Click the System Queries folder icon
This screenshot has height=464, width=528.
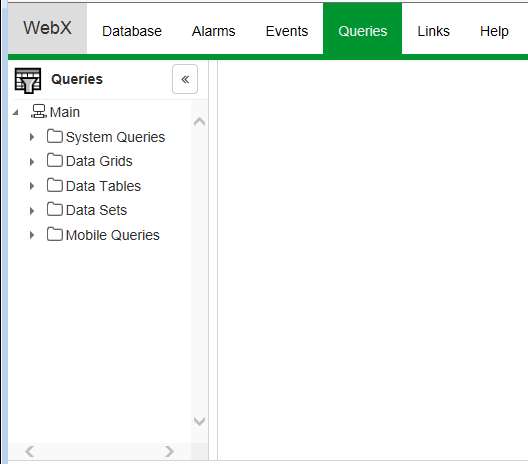coord(55,136)
